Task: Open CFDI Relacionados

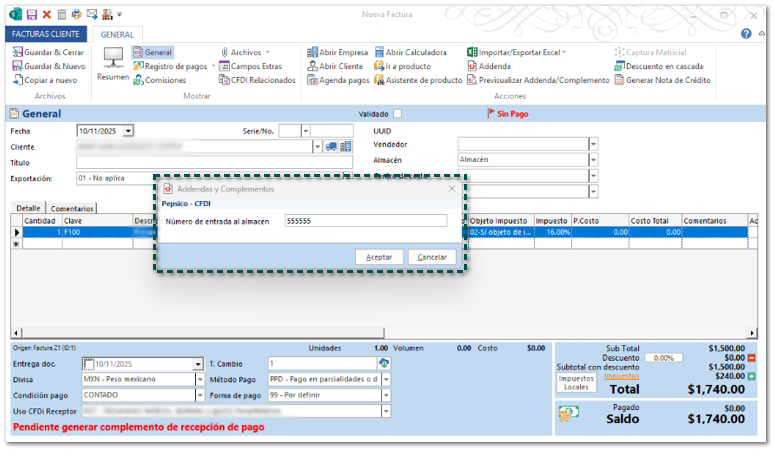Action: point(256,80)
